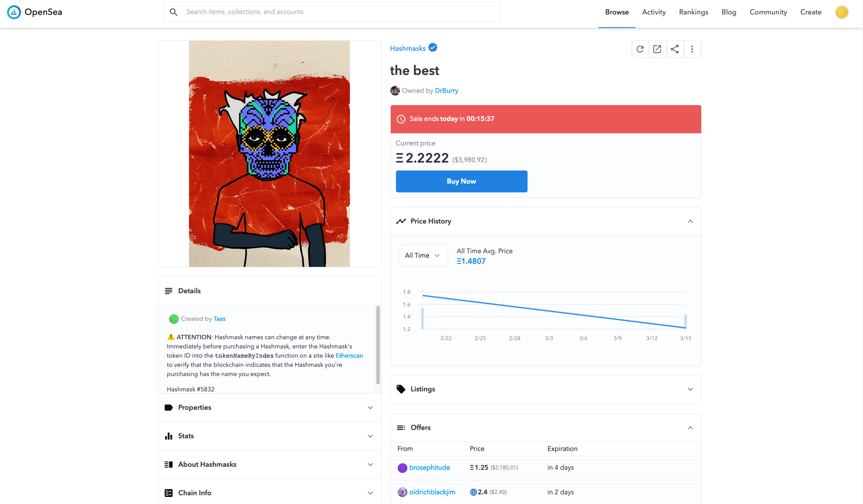Expand the Listings dropdown section
Image resolution: width=863 pixels, height=504 pixels.
click(x=691, y=389)
